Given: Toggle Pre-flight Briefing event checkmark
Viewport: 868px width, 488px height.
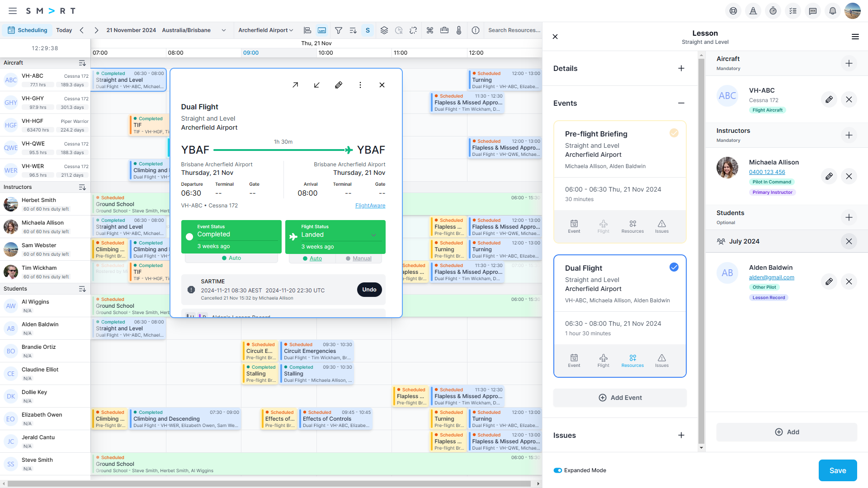Looking at the screenshot, I should 674,133.
